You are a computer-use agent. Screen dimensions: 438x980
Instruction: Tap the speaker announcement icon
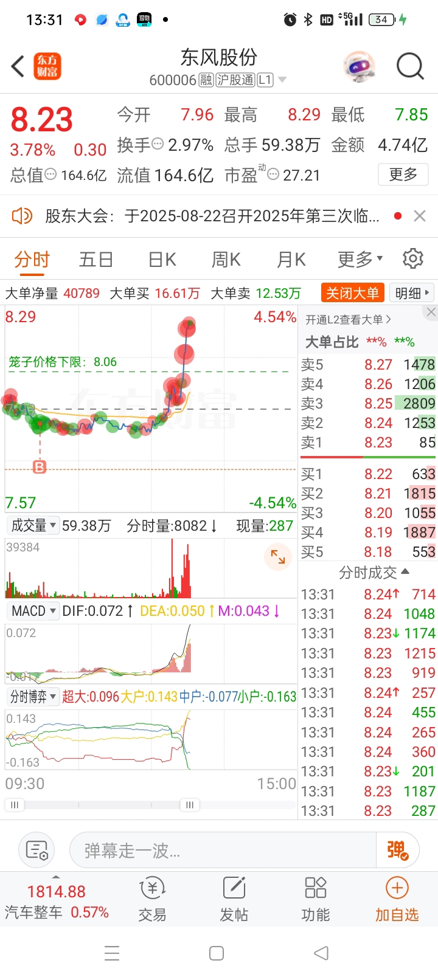pos(22,216)
